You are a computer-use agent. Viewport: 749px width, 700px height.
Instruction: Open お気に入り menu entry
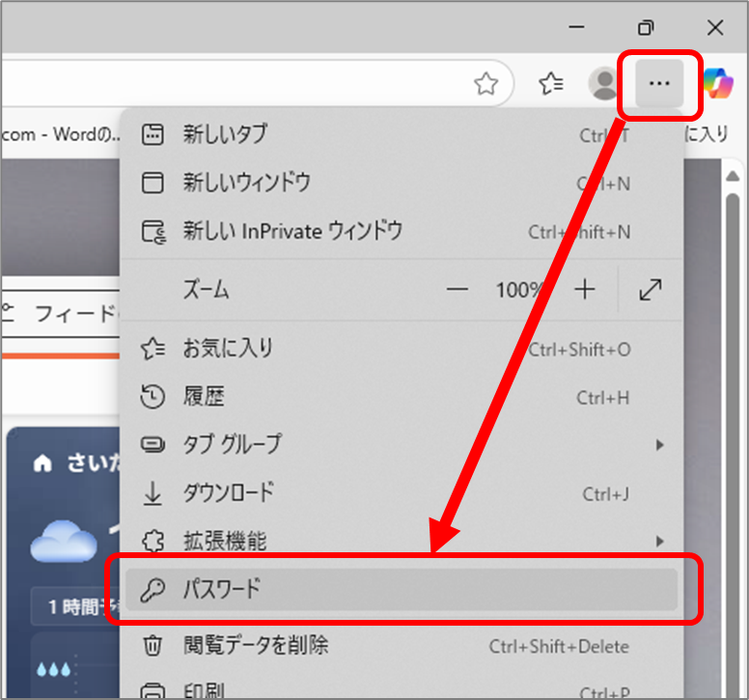coord(402,350)
